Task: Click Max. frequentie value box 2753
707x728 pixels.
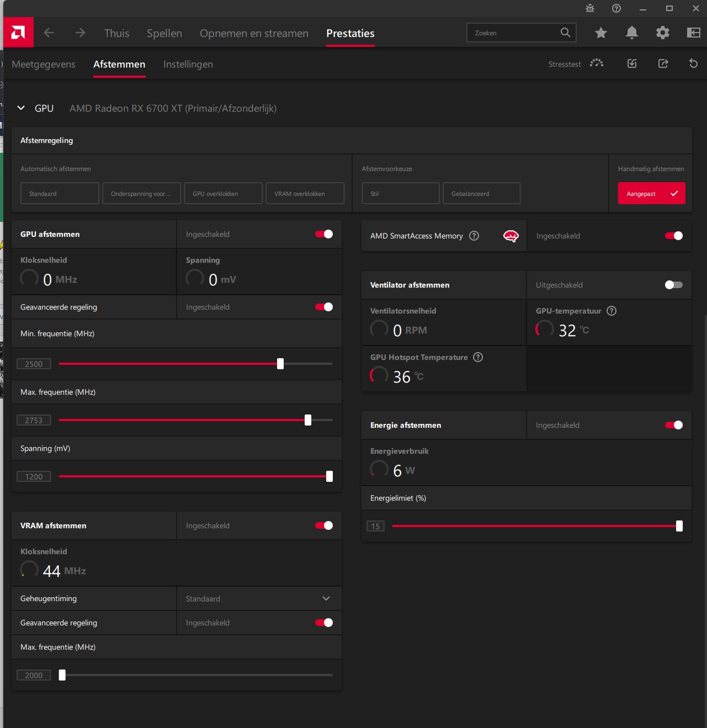Action: click(x=34, y=420)
